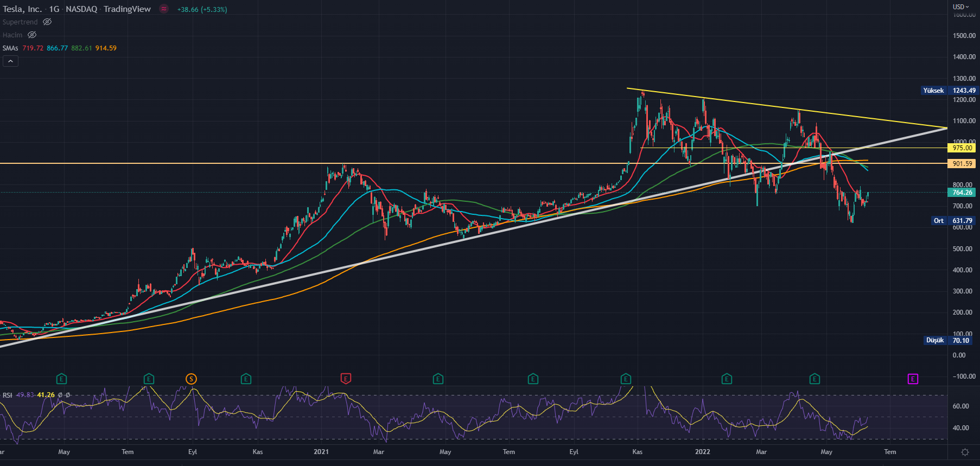The height and width of the screenshot is (466, 980).
Task: Open chart settings gear icon
Action: [965, 452]
